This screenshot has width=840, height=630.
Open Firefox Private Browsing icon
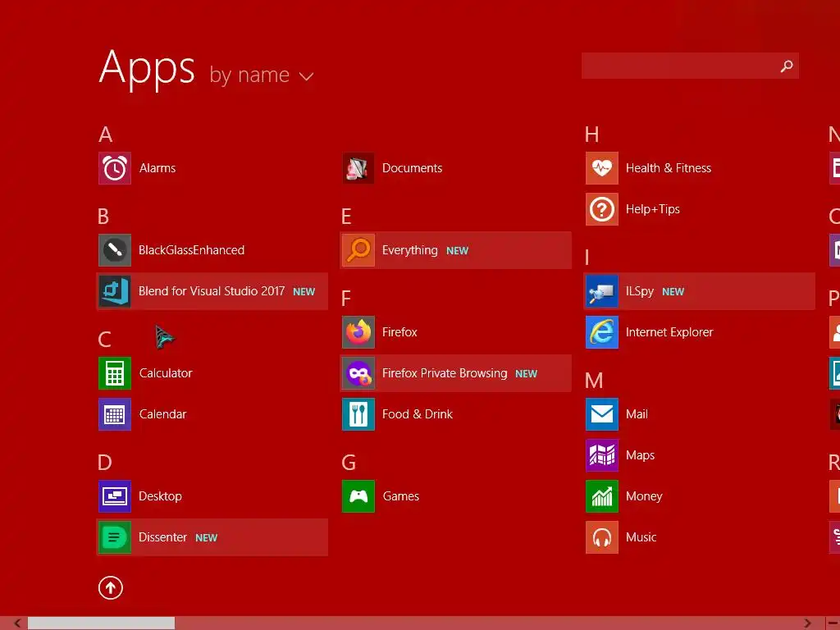point(358,373)
